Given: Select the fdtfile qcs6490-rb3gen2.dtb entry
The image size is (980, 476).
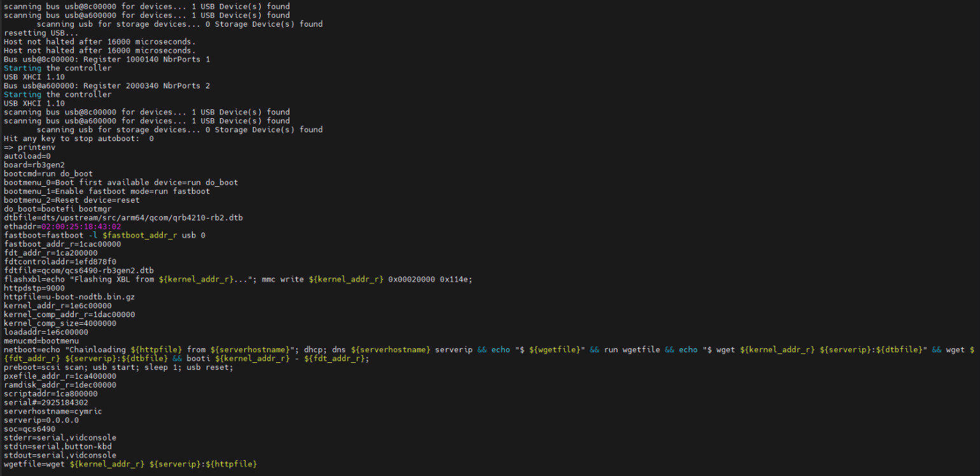Looking at the screenshot, I should [79, 270].
